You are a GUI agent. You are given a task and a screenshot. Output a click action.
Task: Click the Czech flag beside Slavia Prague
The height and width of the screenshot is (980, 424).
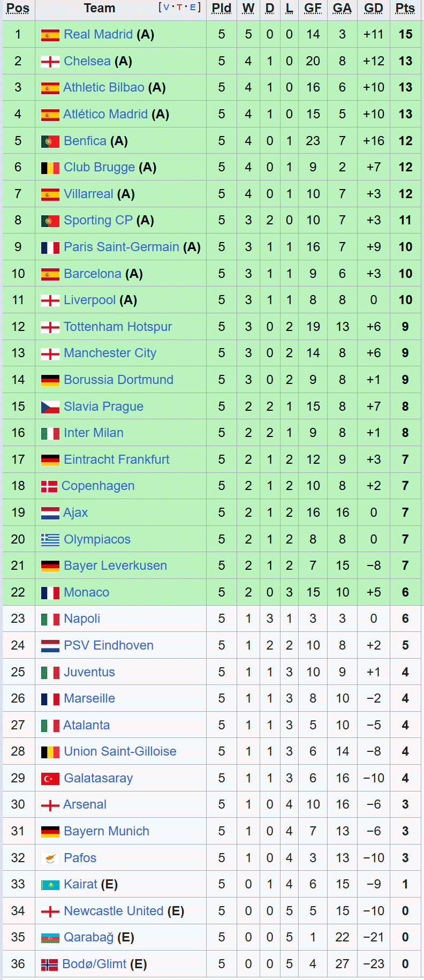coord(50,407)
